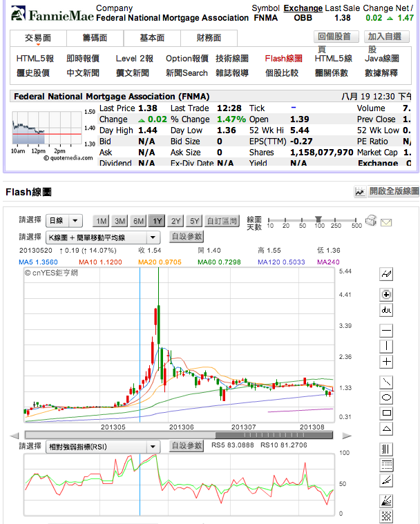
Task: Open the Option報價 link
Action: pos(187,59)
